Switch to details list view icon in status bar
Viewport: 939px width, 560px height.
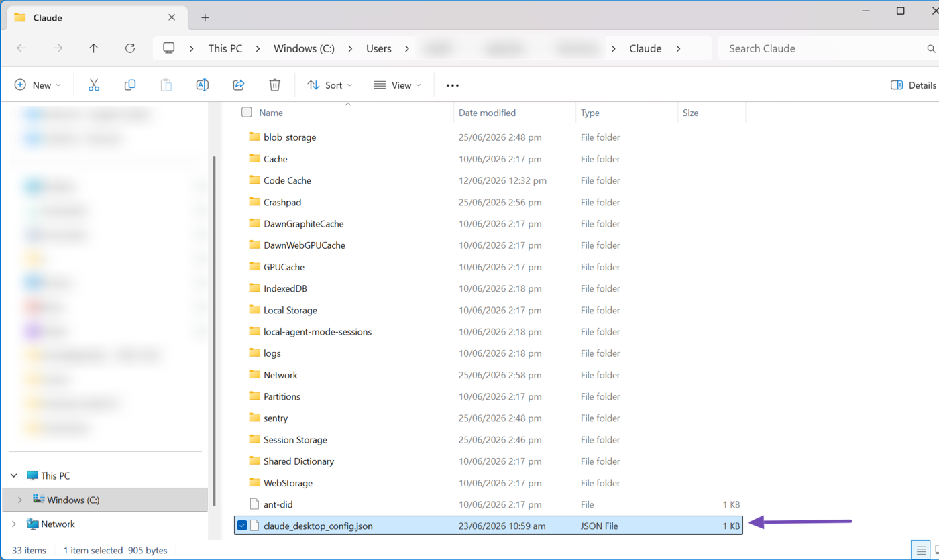921,550
